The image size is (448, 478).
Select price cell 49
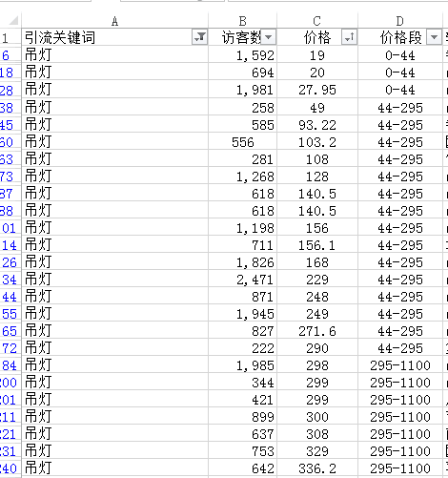317,107
